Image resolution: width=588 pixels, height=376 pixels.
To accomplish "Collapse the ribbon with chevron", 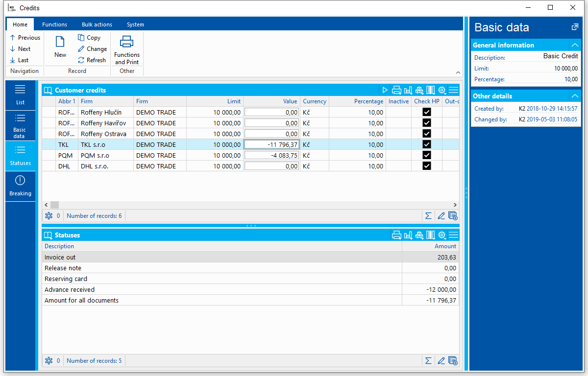I will coord(458,72).
